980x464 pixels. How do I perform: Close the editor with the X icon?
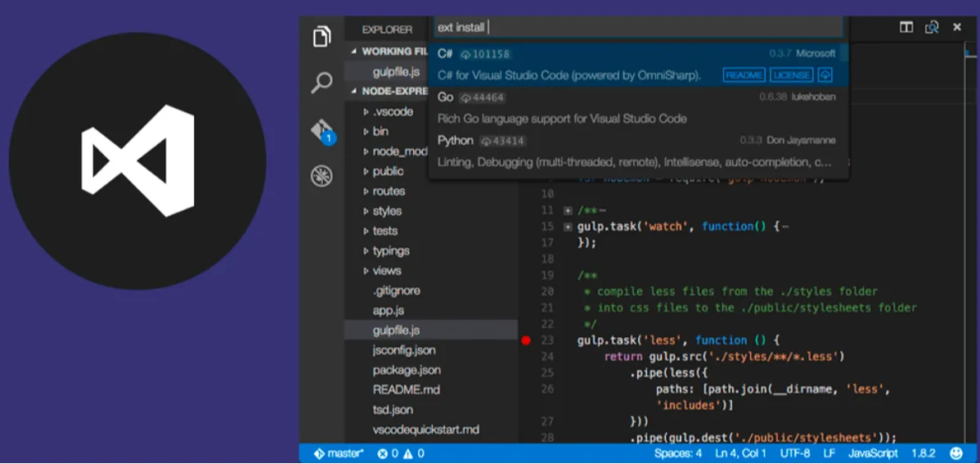957,27
